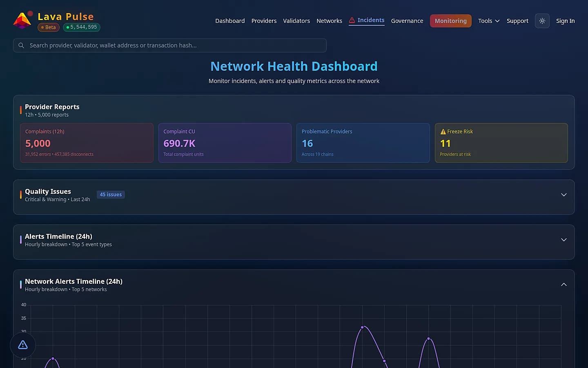Click the 'Providers at risk' text
Screen dimensions: 588x368
[455, 154]
